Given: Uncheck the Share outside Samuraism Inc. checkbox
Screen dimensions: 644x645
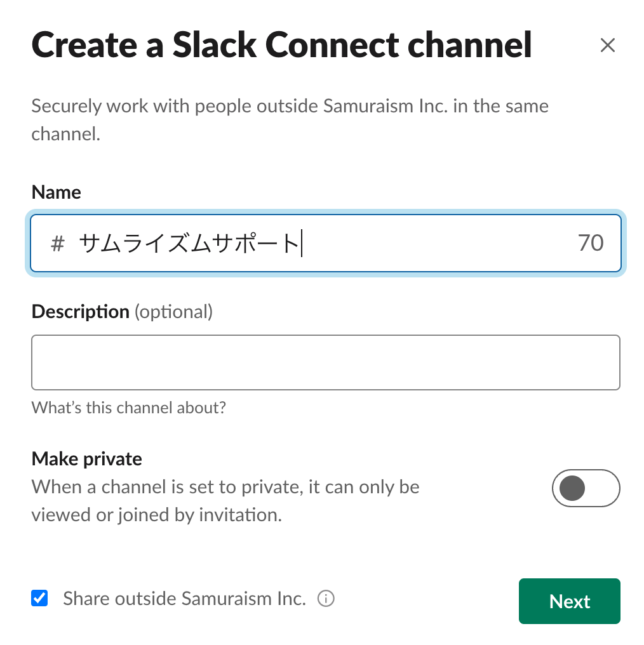Looking at the screenshot, I should [39, 598].
